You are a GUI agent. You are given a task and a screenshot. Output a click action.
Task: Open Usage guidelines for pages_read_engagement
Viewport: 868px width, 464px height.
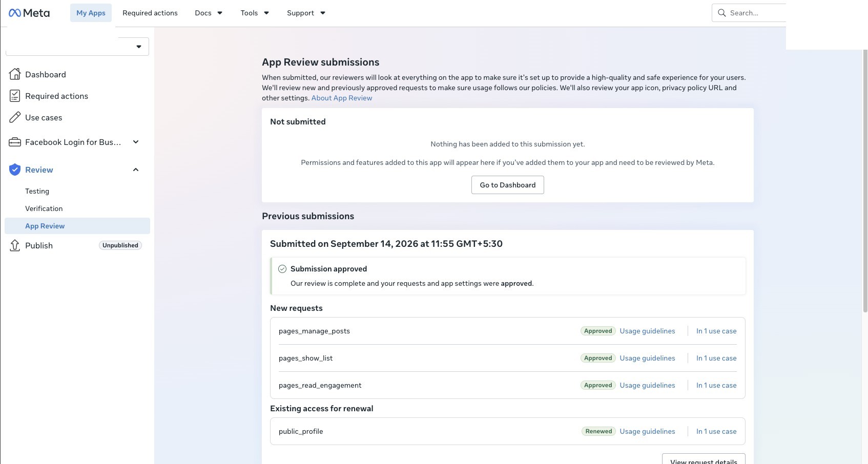pos(647,385)
